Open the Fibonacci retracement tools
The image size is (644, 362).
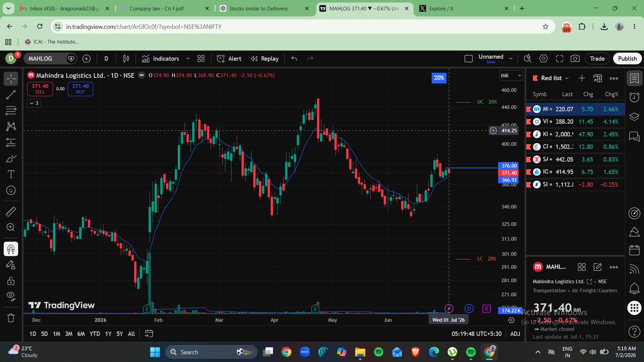coord(11,110)
